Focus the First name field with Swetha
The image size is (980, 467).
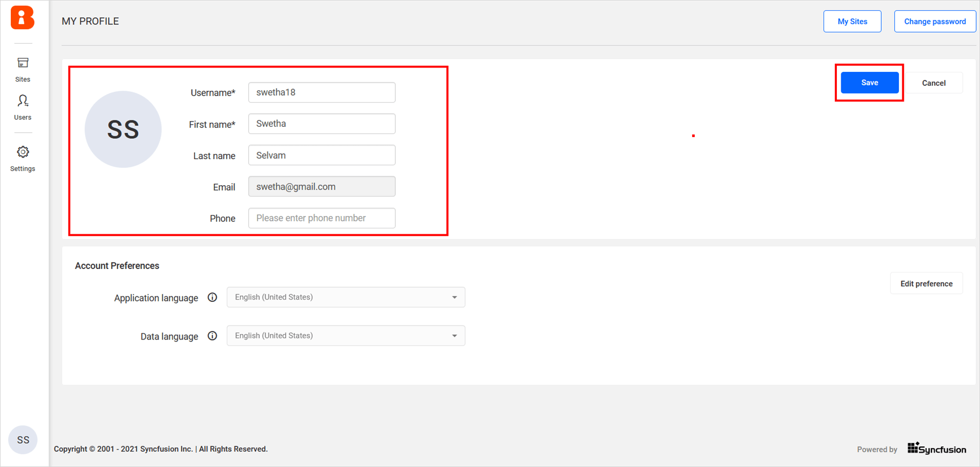(322, 124)
